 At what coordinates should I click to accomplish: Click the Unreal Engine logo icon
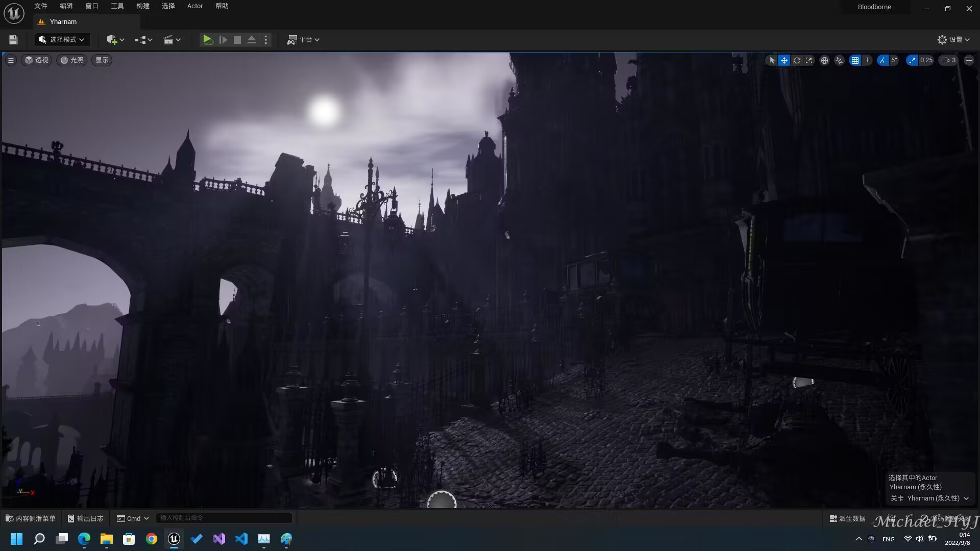click(14, 13)
